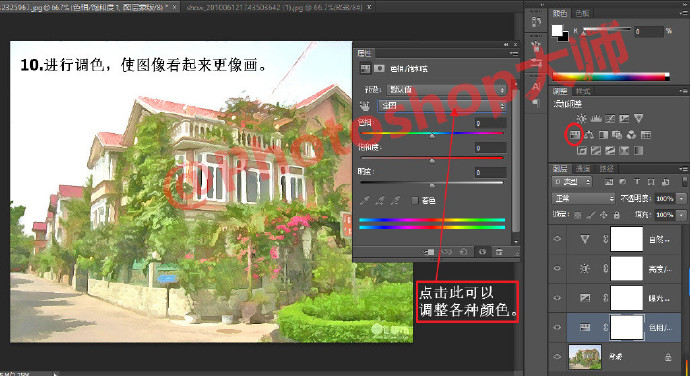This screenshot has height=376, width=690.
Task: Open the 正常 blend mode dropdown
Action: pos(583,199)
